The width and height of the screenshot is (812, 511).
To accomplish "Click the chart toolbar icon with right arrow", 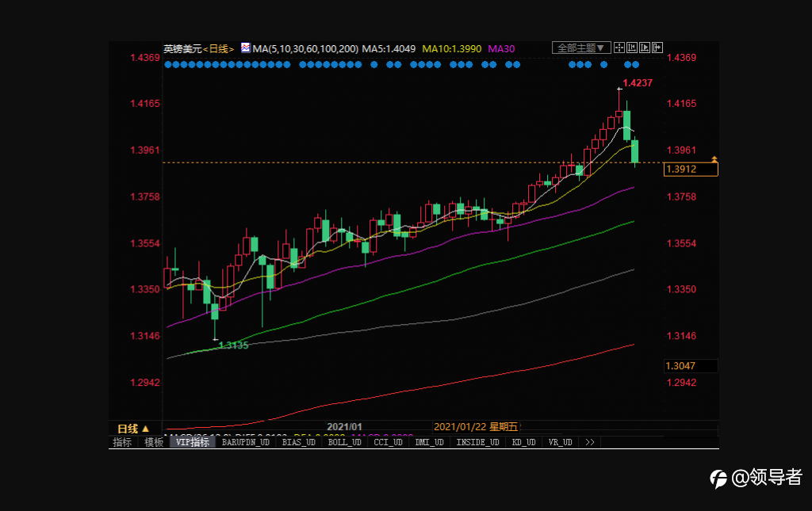I will click(657, 48).
